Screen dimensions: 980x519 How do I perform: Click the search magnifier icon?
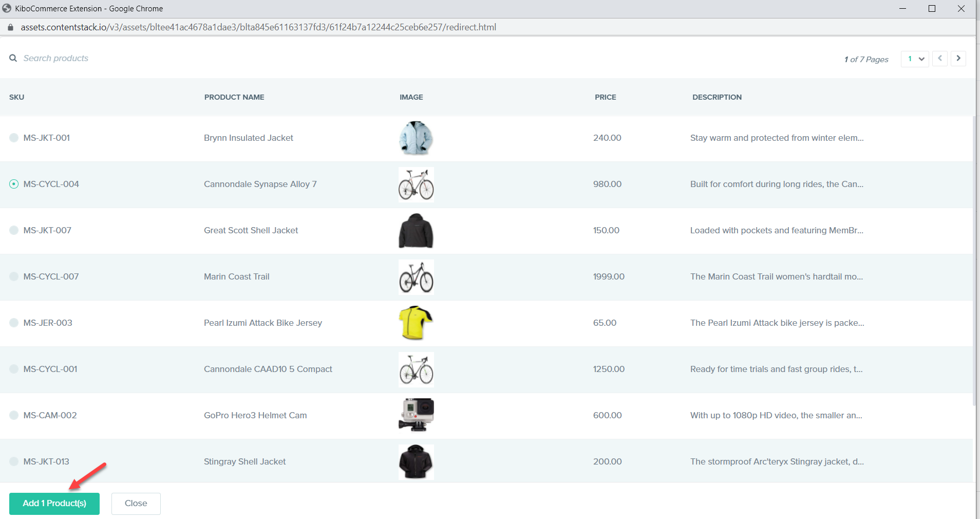[x=13, y=58]
